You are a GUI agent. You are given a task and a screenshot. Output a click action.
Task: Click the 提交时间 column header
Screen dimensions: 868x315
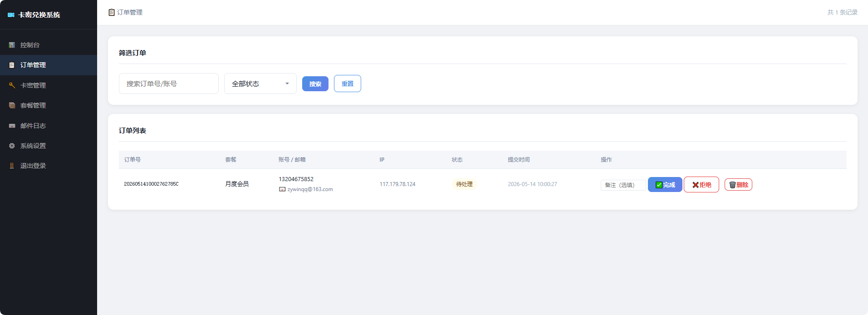point(519,159)
